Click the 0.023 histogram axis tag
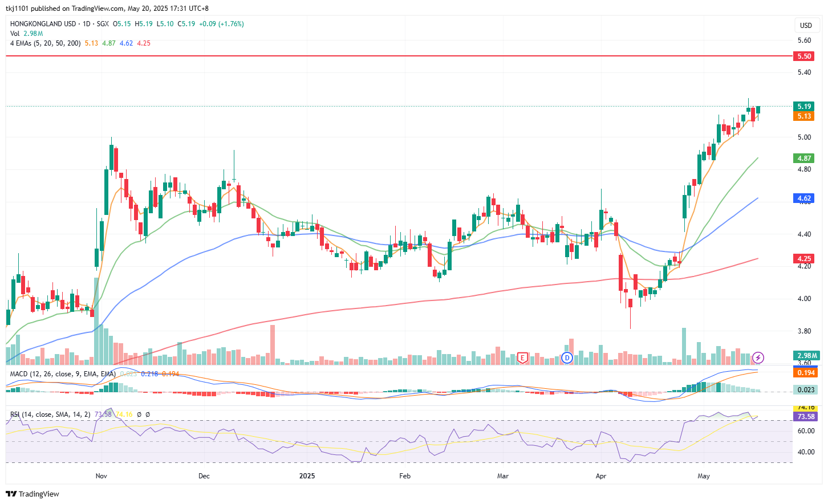Viewport: 828px width, 504px height. coord(806,390)
